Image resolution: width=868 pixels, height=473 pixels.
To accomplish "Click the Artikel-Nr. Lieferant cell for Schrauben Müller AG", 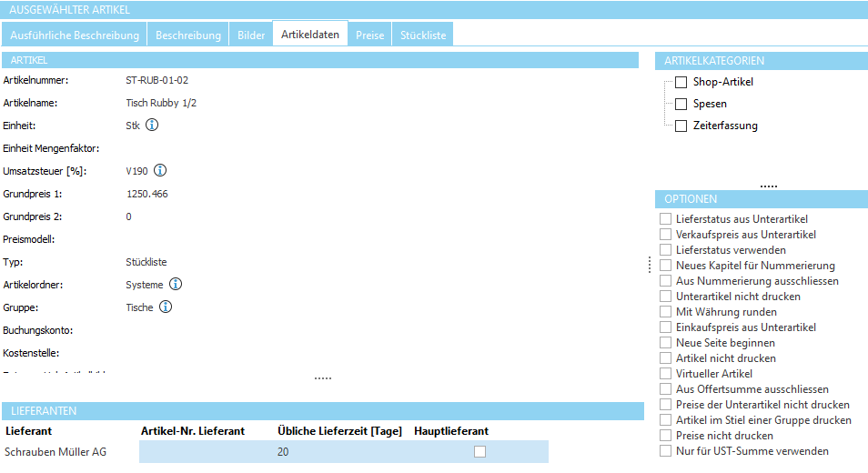I will pos(206,451).
